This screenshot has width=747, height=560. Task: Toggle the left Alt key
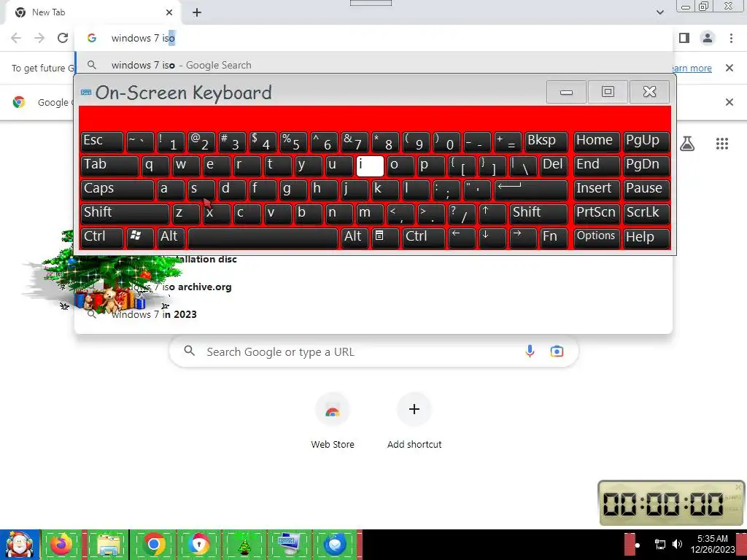pos(171,238)
